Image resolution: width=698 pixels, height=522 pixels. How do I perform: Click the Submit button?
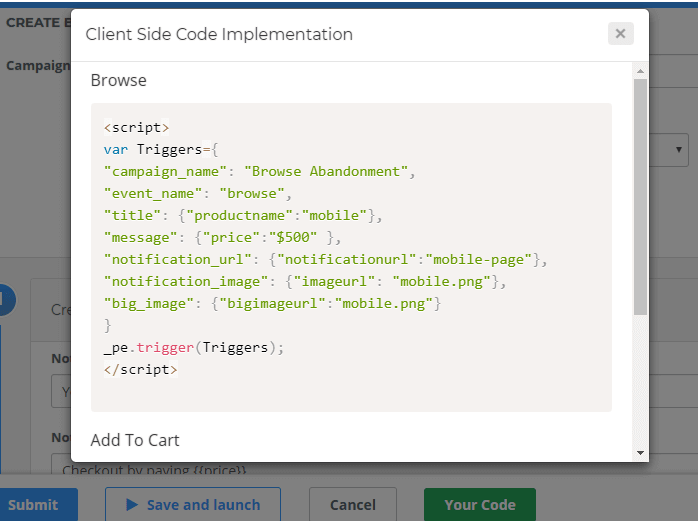pyautogui.click(x=37, y=505)
